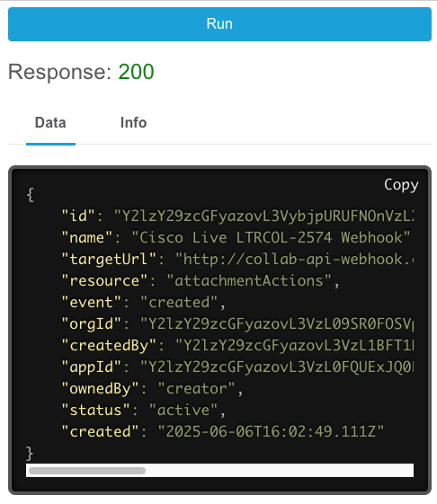Click the "attachmentActions" resource value
Screen dimensions: 437x504
(249, 280)
